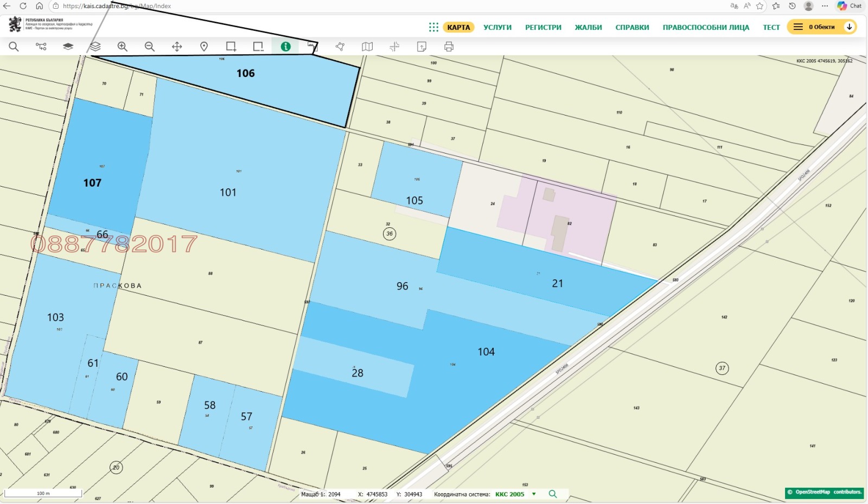Viewport: 868px width, 504px height.
Task: Open the folded map icon tool
Action: point(367,47)
